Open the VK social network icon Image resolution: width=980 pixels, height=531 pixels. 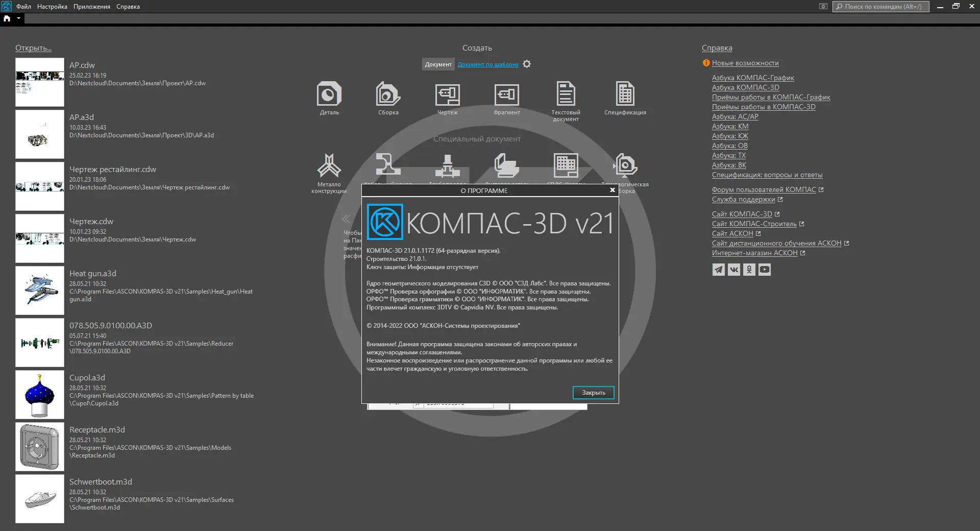(x=733, y=270)
